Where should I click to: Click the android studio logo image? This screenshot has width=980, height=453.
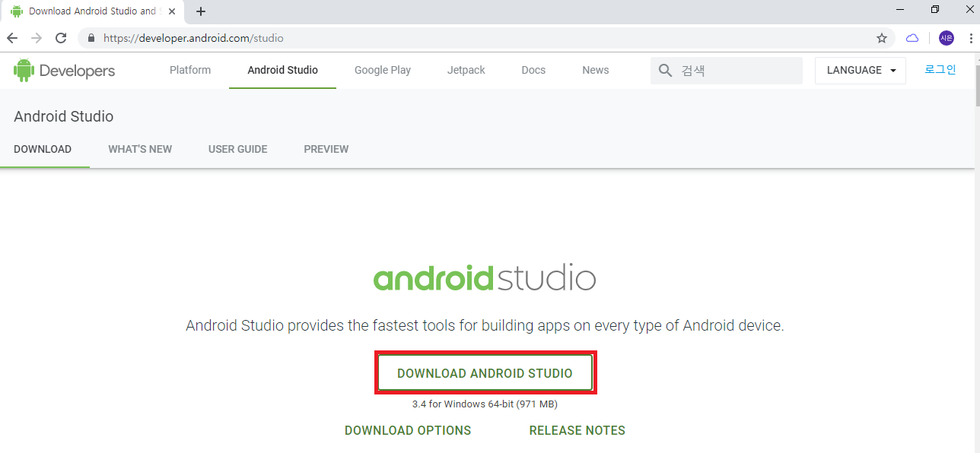(x=485, y=278)
